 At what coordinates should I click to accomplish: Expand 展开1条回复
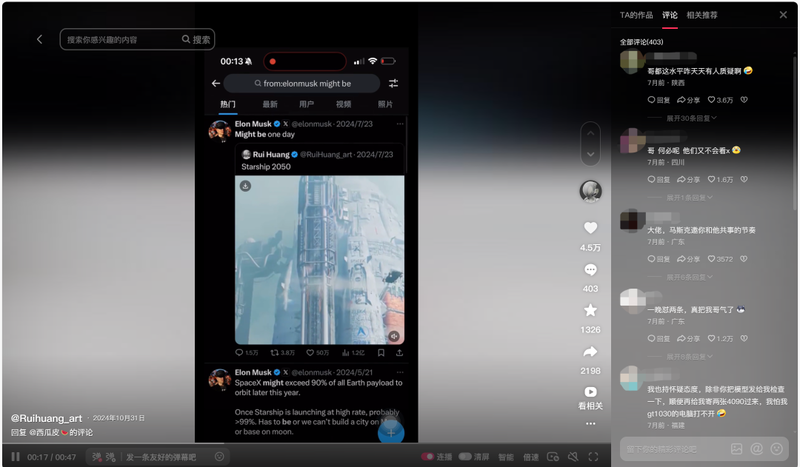tap(690, 198)
